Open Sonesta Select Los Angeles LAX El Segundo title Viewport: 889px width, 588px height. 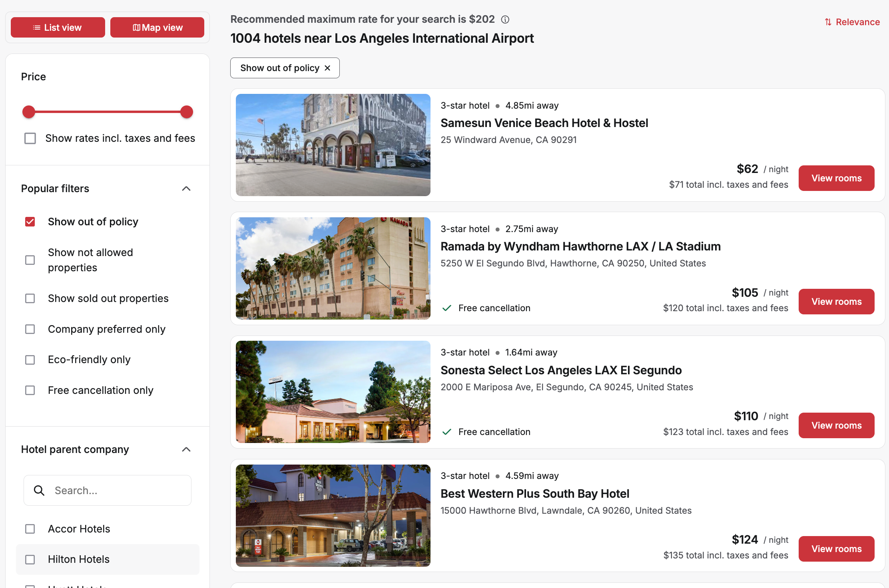pyautogui.click(x=561, y=370)
